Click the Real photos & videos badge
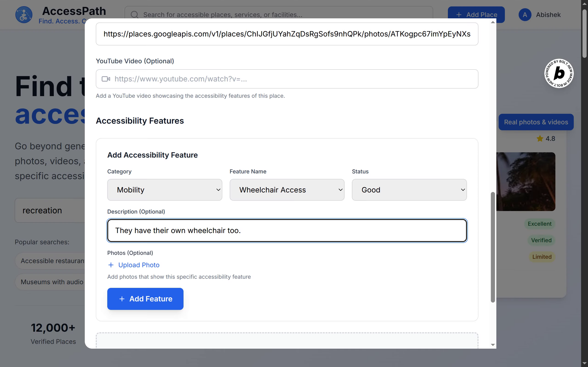The width and height of the screenshot is (588, 367). pos(536,122)
